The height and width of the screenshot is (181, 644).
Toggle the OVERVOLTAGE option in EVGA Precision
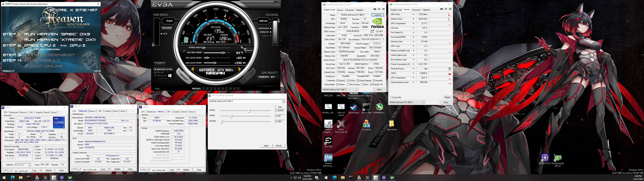[271, 28]
